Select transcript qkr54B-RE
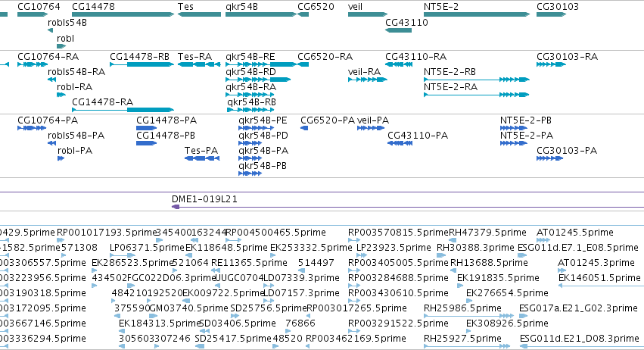Screen dimensions: 644x350 [x=261, y=64]
